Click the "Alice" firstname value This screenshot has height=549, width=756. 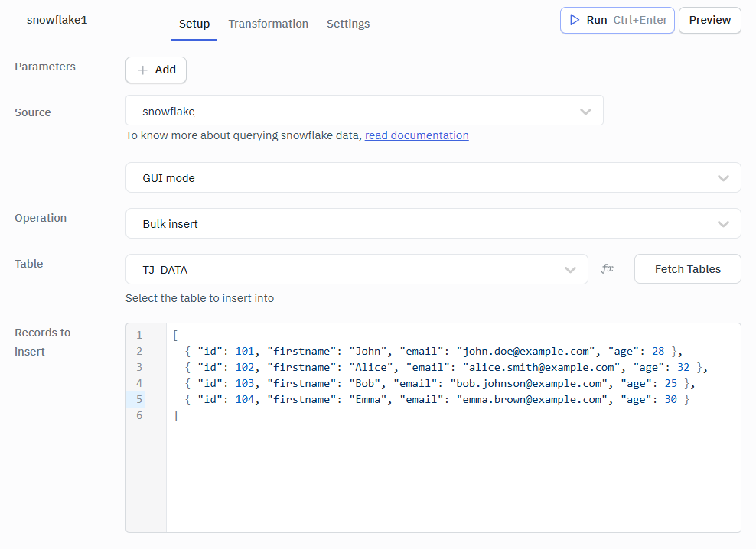pyautogui.click(x=371, y=367)
